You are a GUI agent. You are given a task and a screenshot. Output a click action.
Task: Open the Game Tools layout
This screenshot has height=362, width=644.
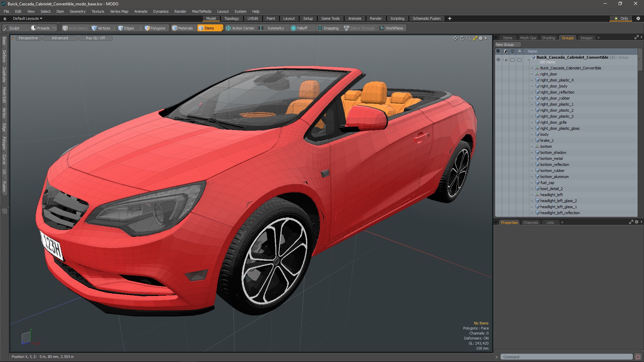[x=330, y=18]
